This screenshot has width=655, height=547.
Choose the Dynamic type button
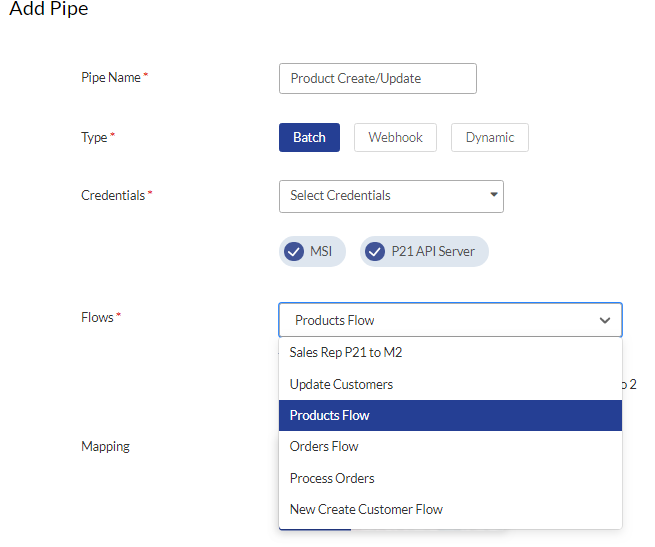click(x=490, y=137)
